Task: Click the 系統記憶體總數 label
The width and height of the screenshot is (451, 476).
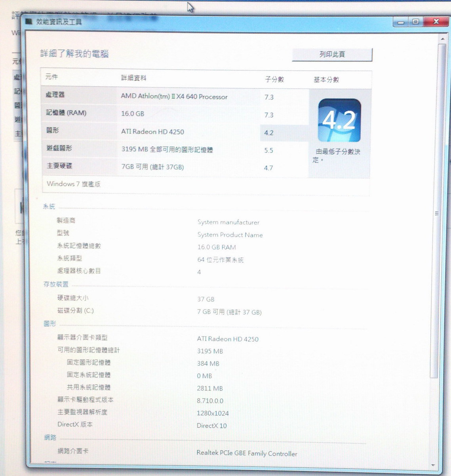Action: 79,246
